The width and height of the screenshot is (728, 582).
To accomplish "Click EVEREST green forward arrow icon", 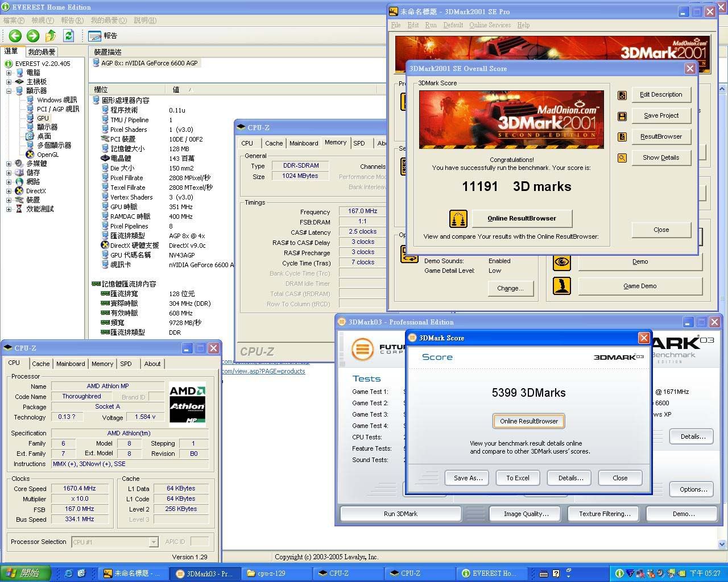I will [33, 36].
